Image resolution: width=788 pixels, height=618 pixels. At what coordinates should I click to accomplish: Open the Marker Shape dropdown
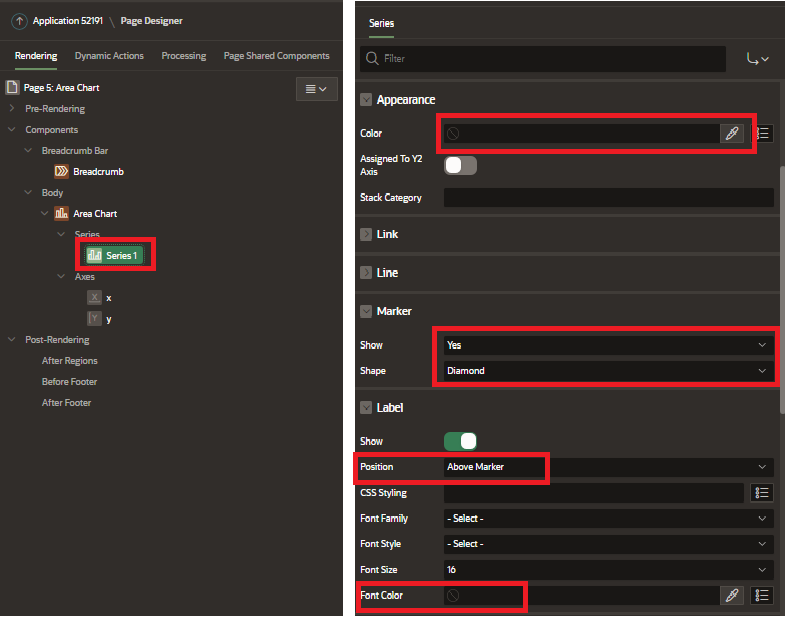(608, 370)
